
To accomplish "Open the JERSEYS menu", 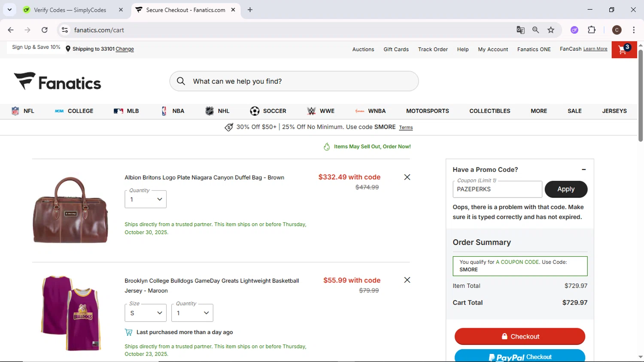I will tap(614, 111).
